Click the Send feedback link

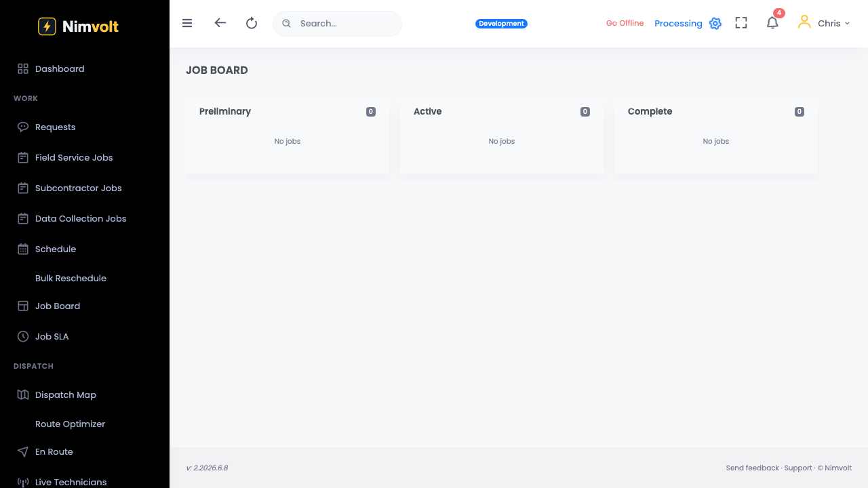point(752,468)
